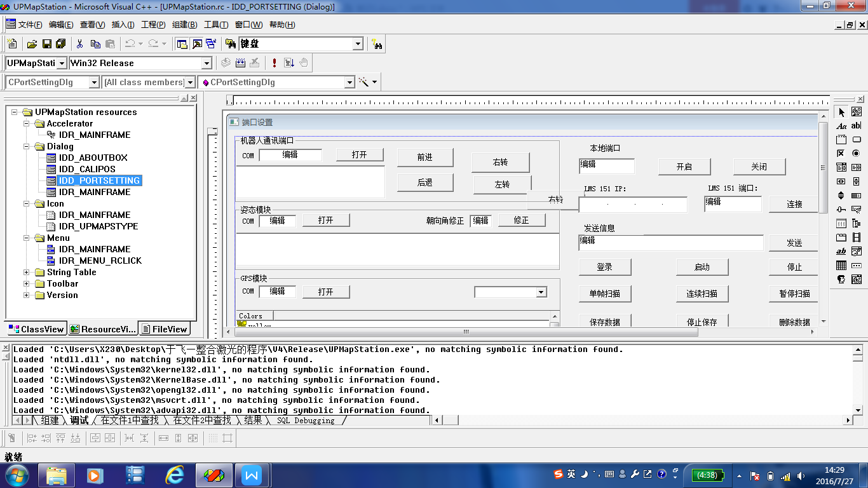Click the Save All toolbar icon
Screen dimensions: 868x488
pyautogui.click(x=60, y=44)
